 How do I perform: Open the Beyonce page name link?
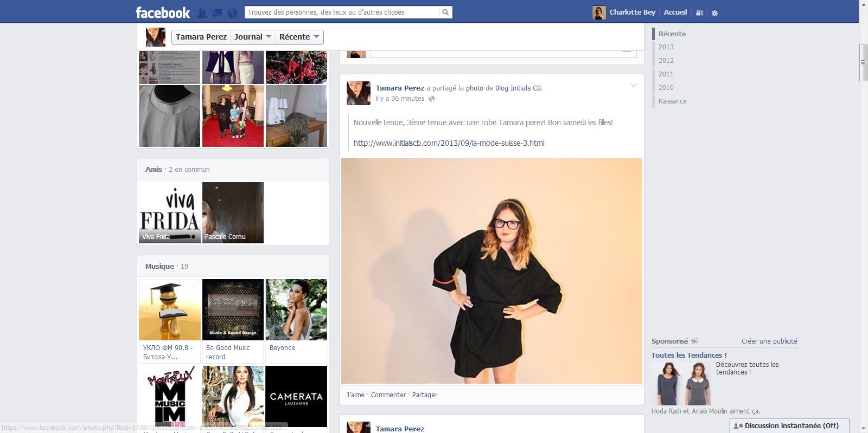[282, 348]
